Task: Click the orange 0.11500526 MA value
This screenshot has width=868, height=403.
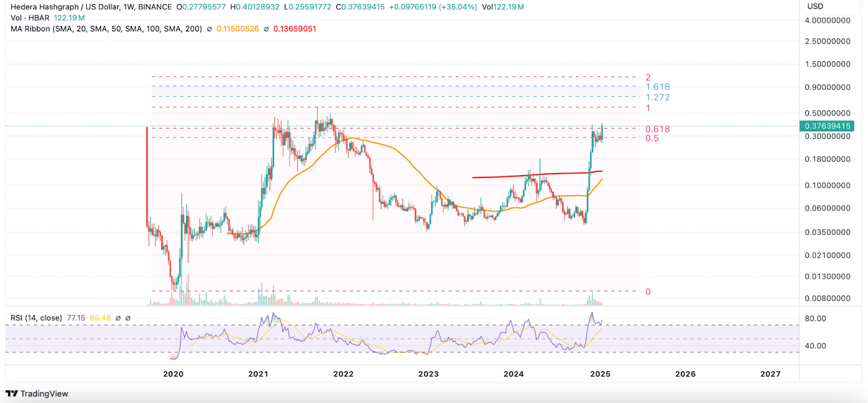Action: pos(238,29)
